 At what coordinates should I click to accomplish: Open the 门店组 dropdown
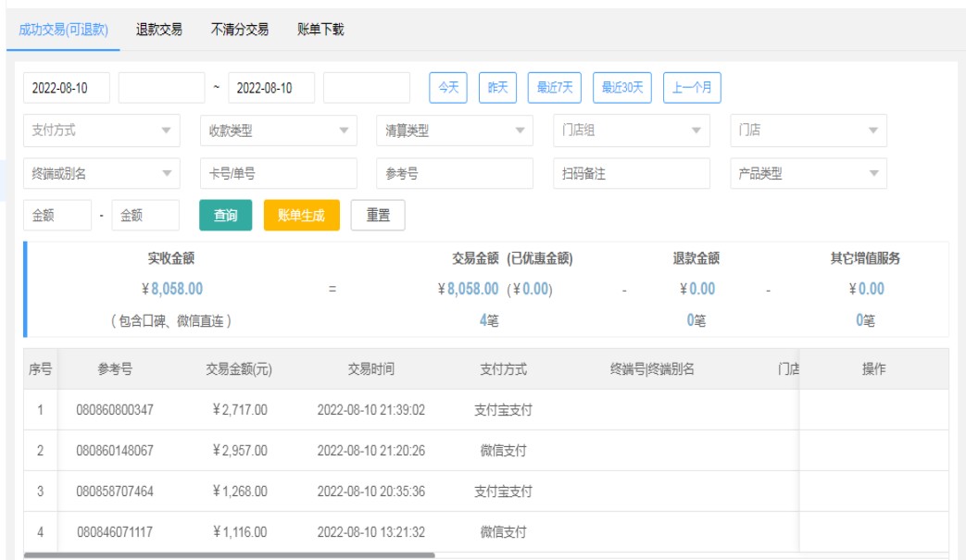click(631, 131)
